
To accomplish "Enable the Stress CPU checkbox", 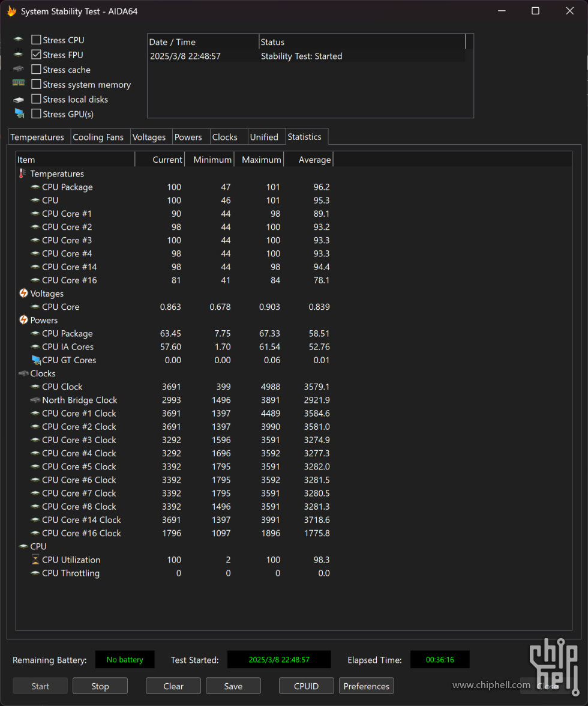I will (x=36, y=40).
